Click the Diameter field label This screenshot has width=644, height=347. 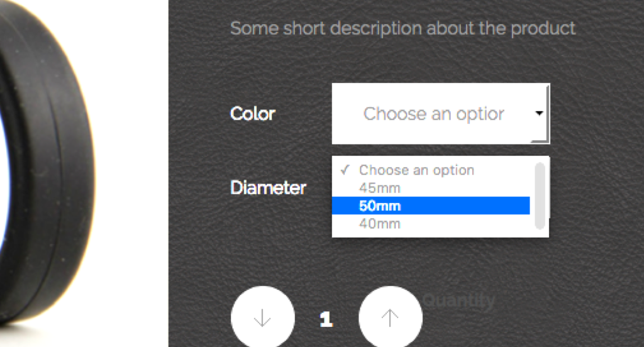pos(268,187)
